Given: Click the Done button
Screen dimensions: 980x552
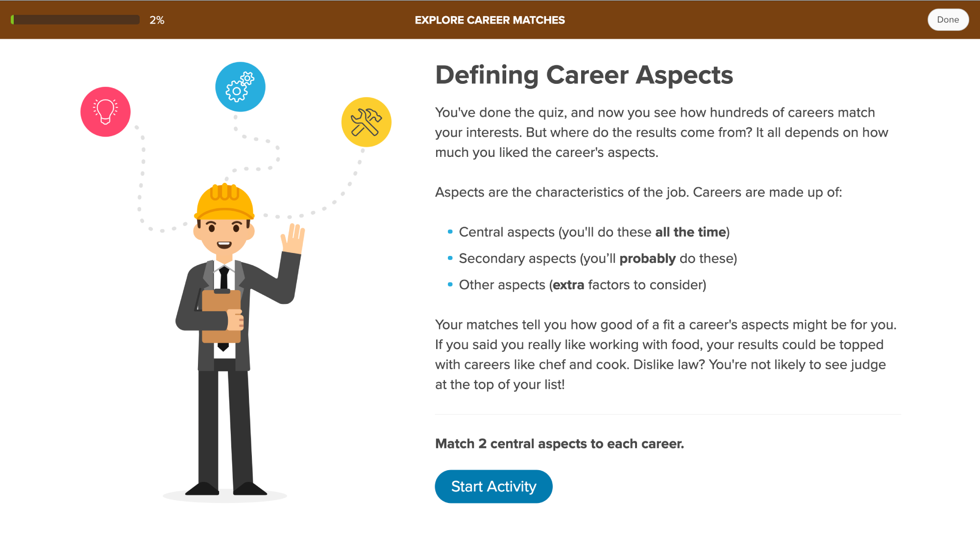Looking at the screenshot, I should [x=948, y=20].
